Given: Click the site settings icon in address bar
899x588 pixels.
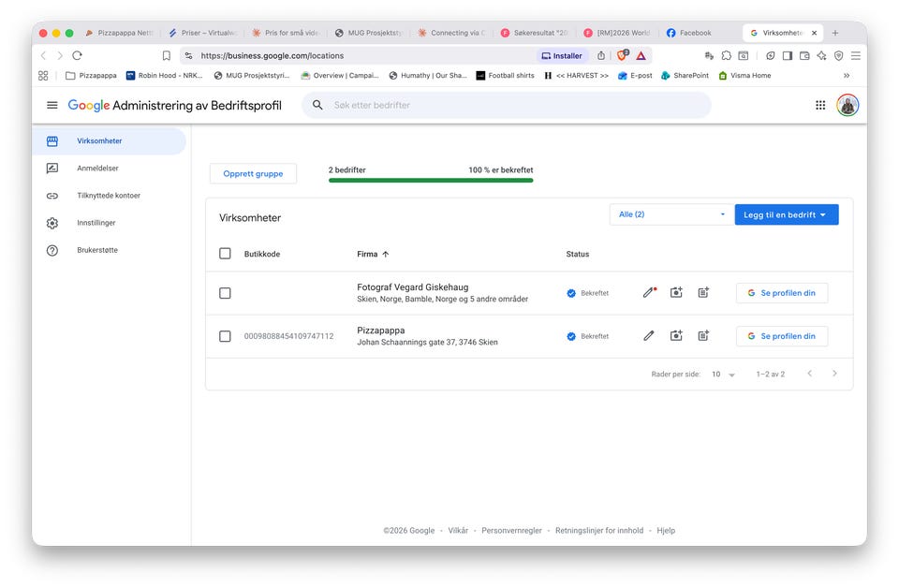Looking at the screenshot, I should [x=188, y=55].
